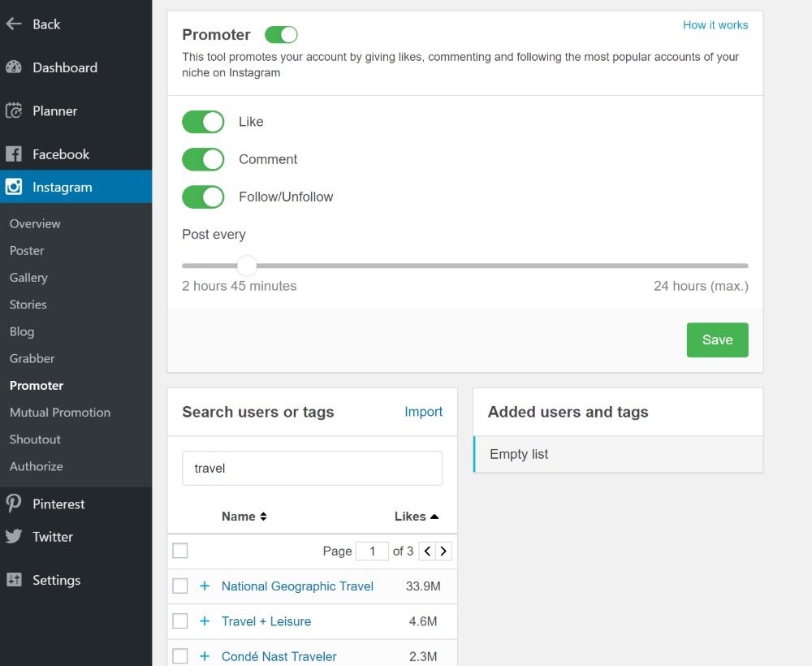Image resolution: width=812 pixels, height=666 pixels.
Task: Disable the Comment toggle
Action: click(203, 159)
